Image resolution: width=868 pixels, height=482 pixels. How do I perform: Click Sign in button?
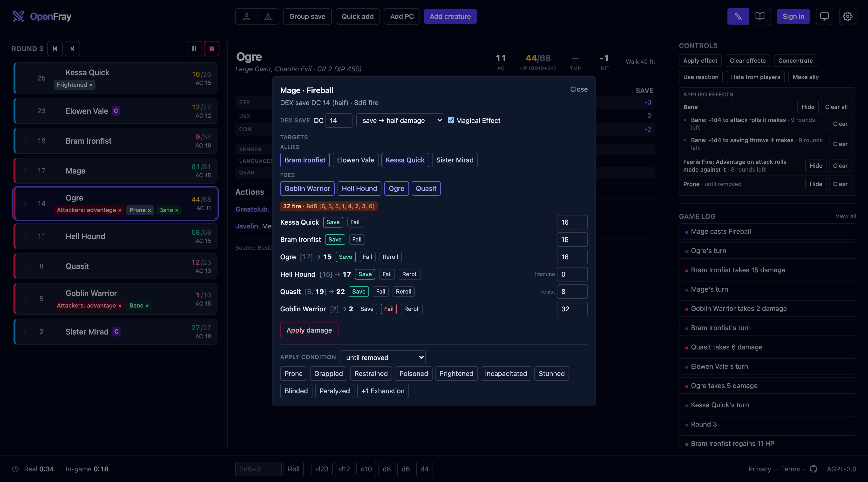point(793,16)
